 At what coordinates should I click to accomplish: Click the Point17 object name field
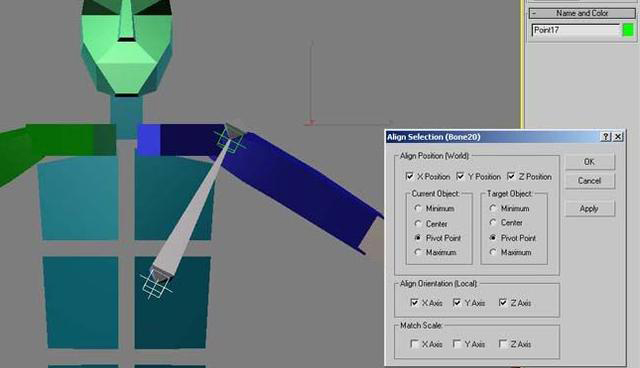coord(576,30)
